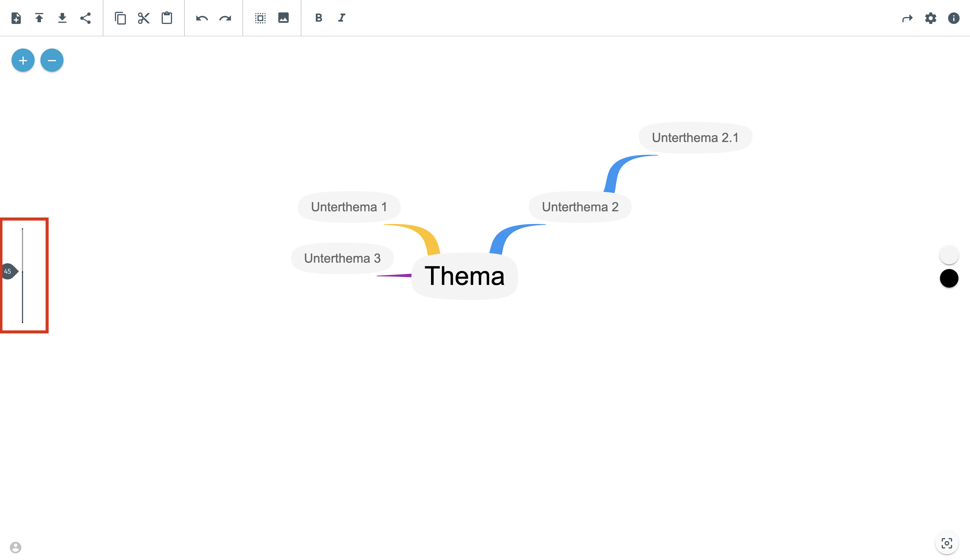The image size is (970, 560).
Task: Open the info icon in the toolbar
Action: click(954, 18)
